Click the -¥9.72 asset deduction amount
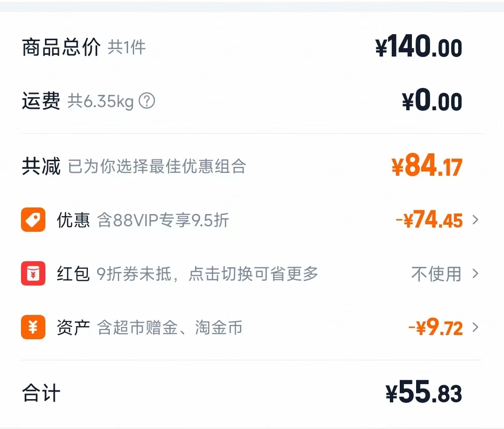Viewport: 504px width, 429px height. [x=435, y=328]
